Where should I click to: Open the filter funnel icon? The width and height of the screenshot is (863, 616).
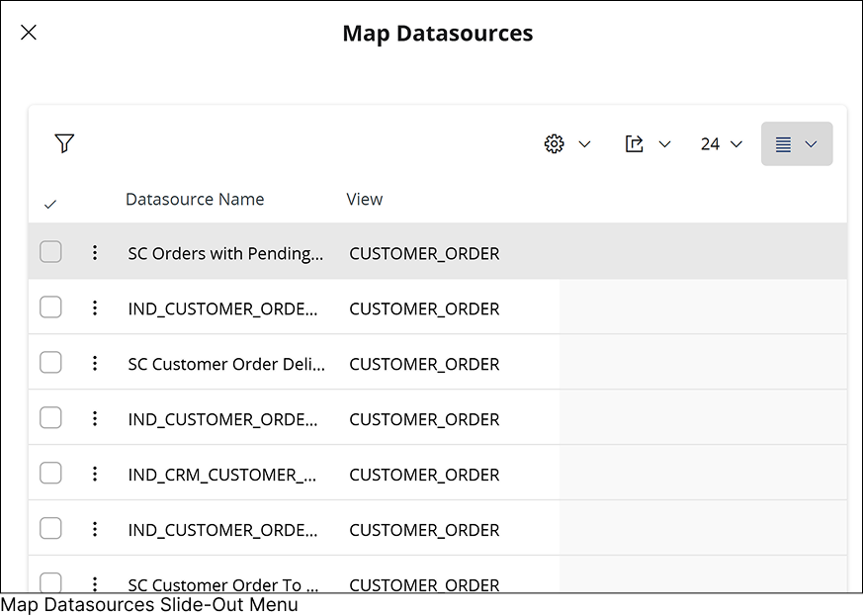click(x=64, y=144)
